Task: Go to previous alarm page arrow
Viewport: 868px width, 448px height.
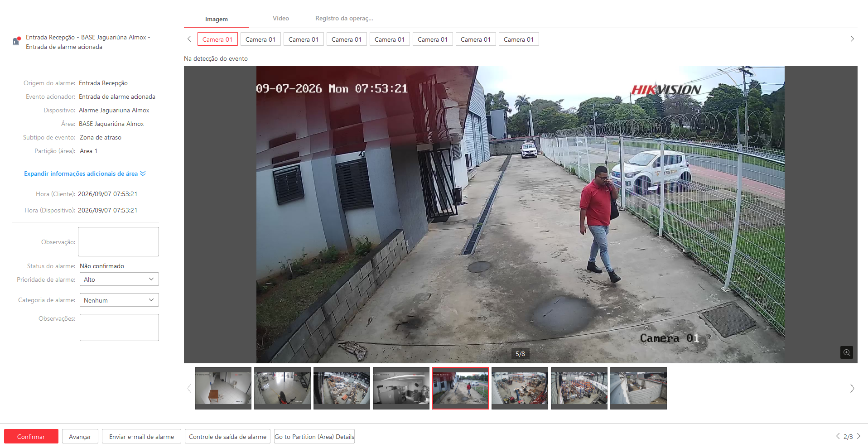Action: [x=838, y=436]
